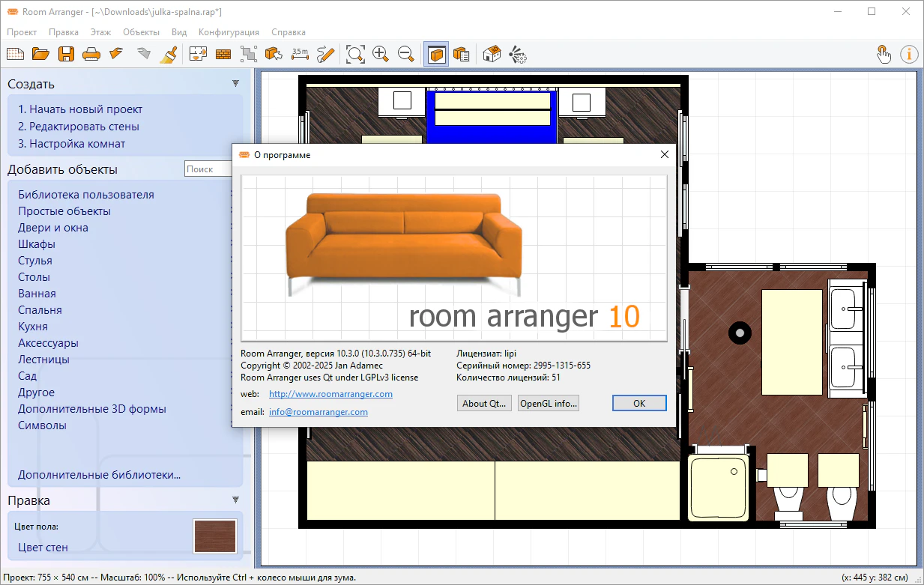Toggle the touch mode hand icon

(884, 54)
